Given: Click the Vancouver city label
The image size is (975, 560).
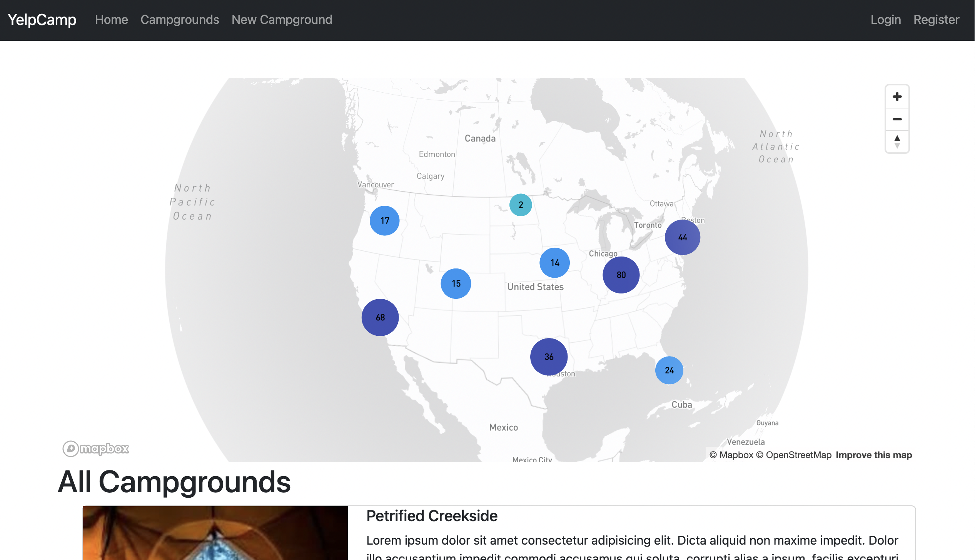Looking at the screenshot, I should click(376, 185).
